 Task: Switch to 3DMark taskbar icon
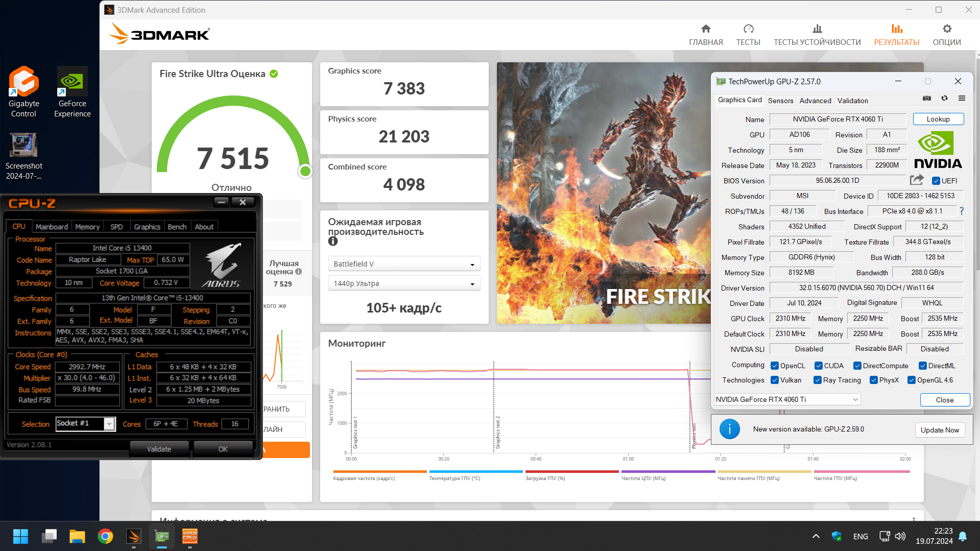point(133,536)
